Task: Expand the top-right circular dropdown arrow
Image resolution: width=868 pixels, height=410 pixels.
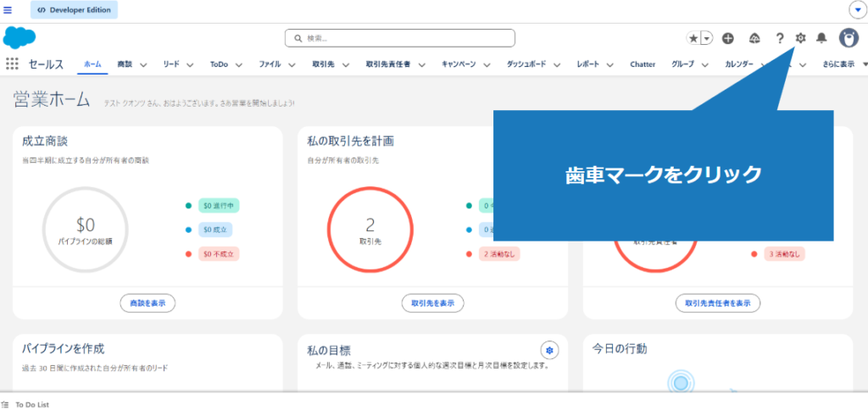Action: (856, 9)
